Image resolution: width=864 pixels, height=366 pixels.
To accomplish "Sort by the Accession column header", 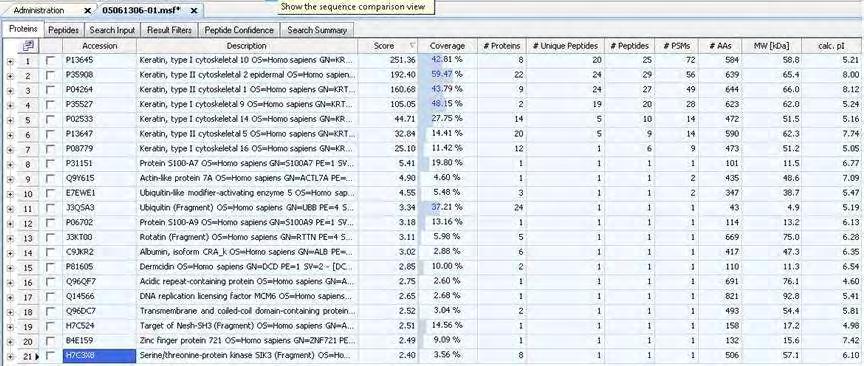I will (x=99, y=46).
